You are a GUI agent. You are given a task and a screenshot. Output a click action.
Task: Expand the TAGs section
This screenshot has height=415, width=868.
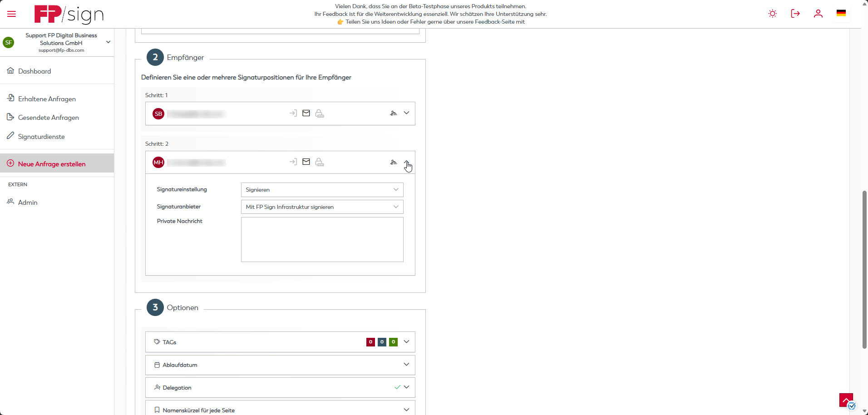coord(406,341)
